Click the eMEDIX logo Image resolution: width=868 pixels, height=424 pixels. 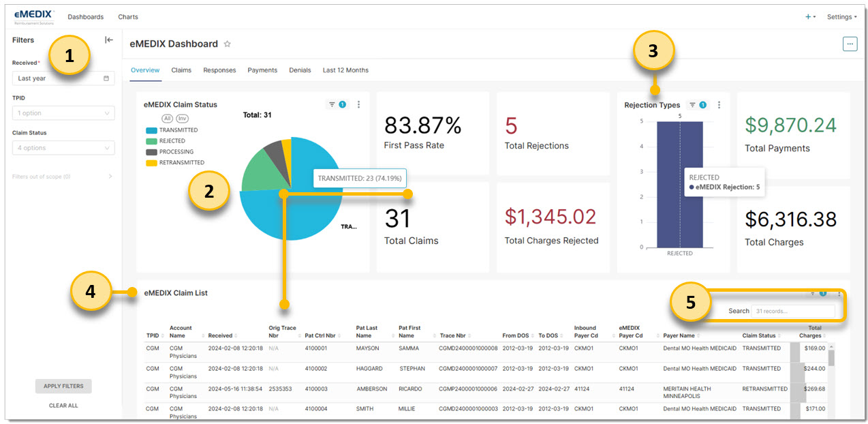[34, 17]
